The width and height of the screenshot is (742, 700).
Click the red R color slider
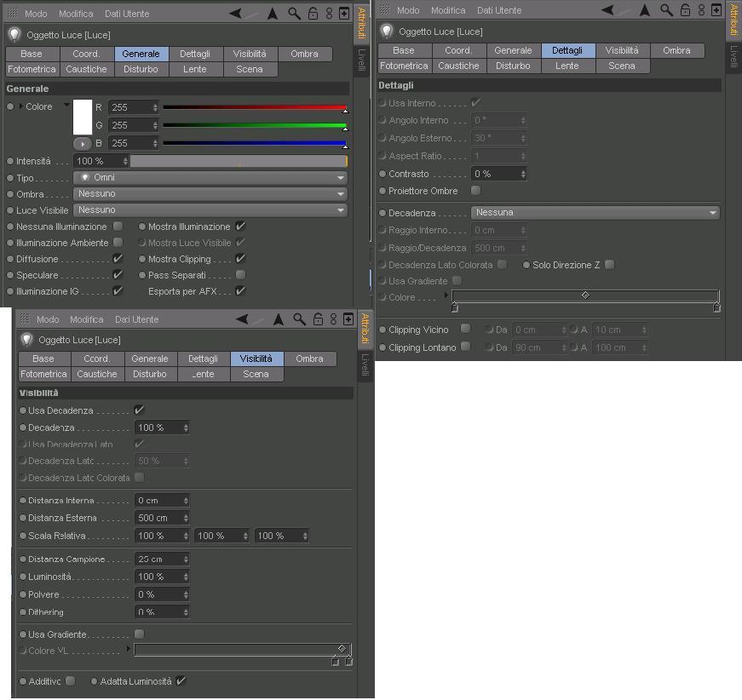pyautogui.click(x=255, y=108)
